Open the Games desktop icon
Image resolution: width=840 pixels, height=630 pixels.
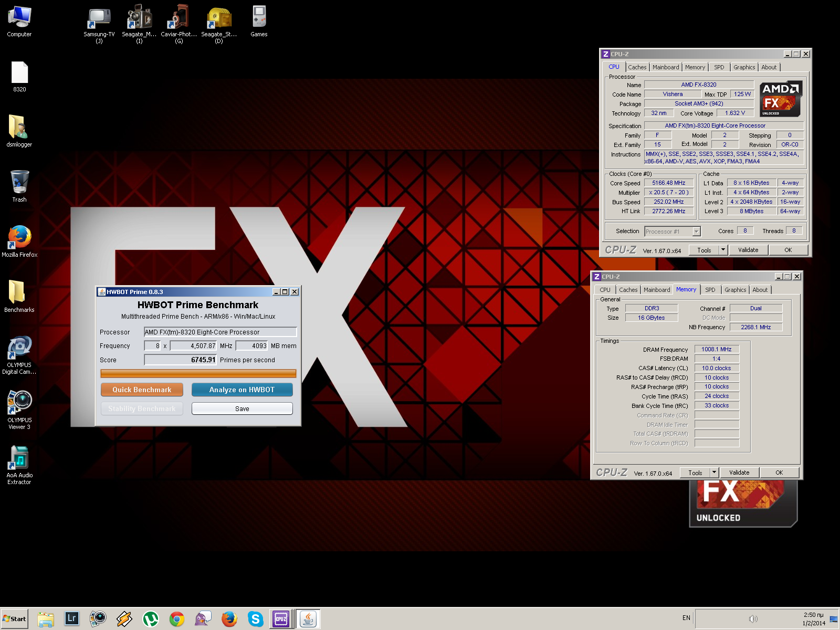259,22
